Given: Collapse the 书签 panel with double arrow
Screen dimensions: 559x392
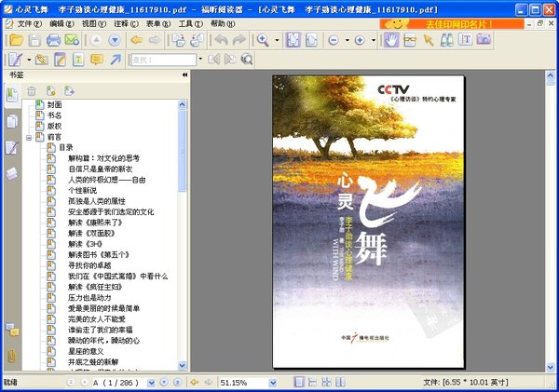Looking at the screenshot, I should [184, 74].
